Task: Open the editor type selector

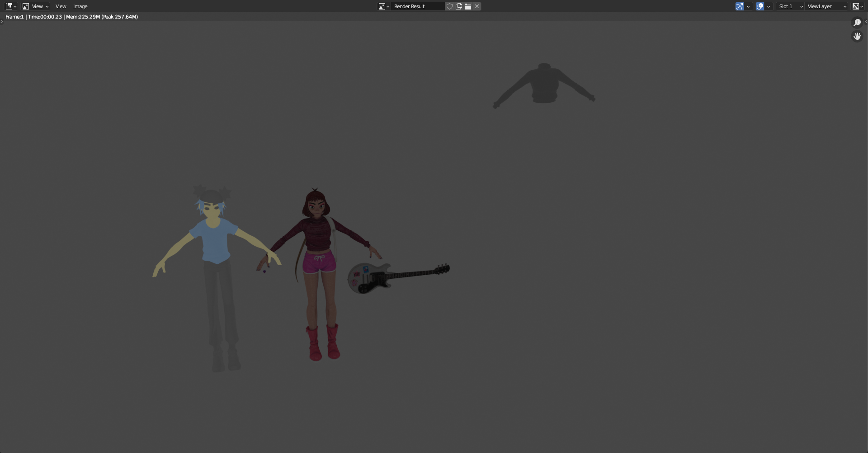Action: (11, 6)
